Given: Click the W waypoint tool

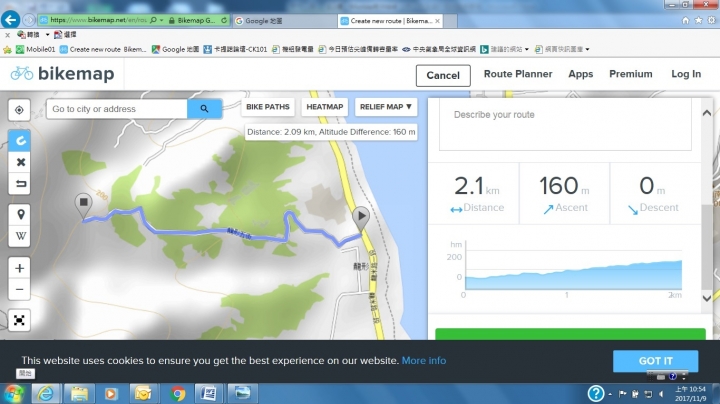Looking at the screenshot, I should [x=19, y=236].
